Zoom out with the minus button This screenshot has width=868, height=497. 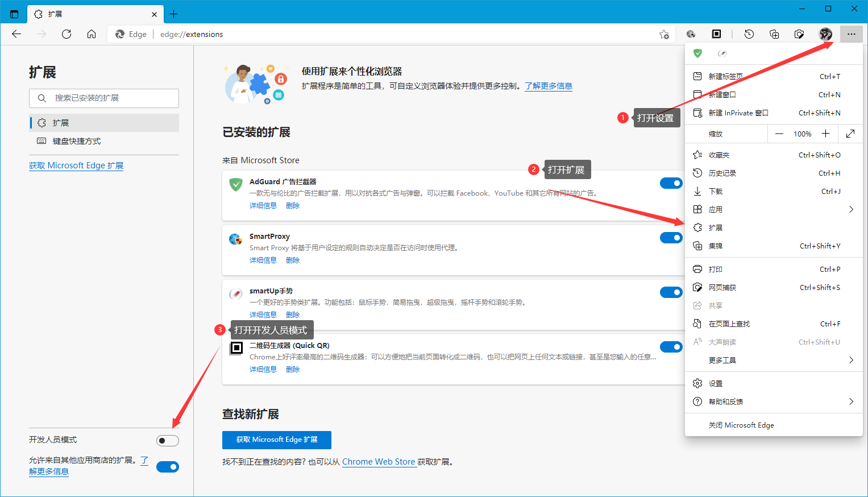[779, 134]
